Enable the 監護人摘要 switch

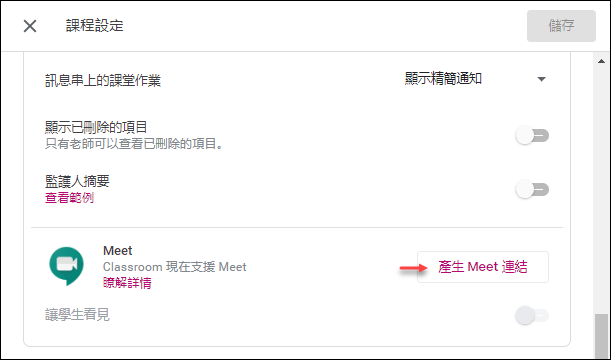532,189
